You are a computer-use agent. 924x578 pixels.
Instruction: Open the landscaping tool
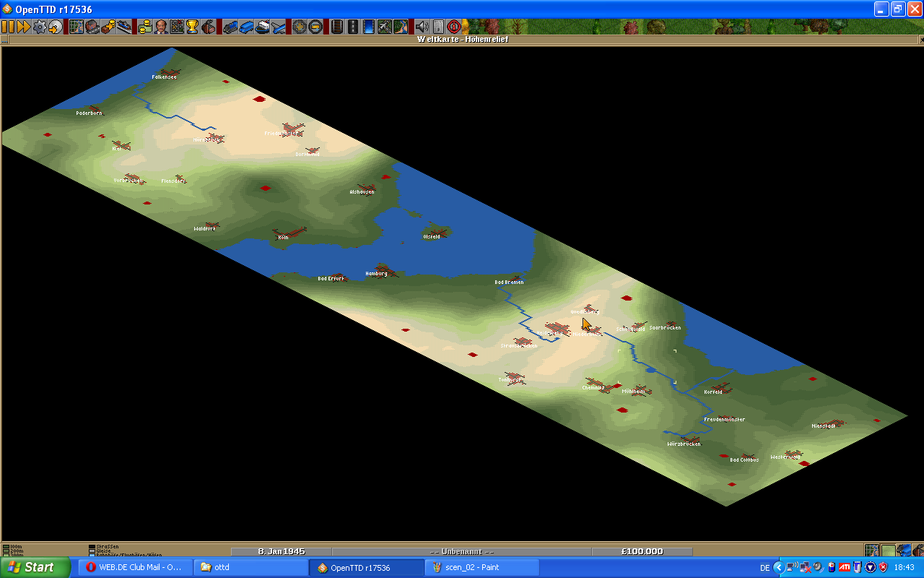400,27
